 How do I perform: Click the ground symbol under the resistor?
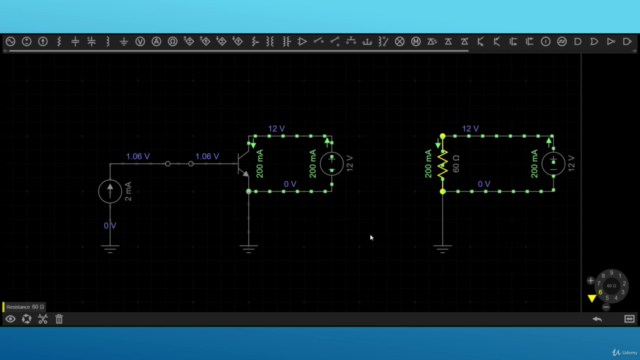click(442, 249)
